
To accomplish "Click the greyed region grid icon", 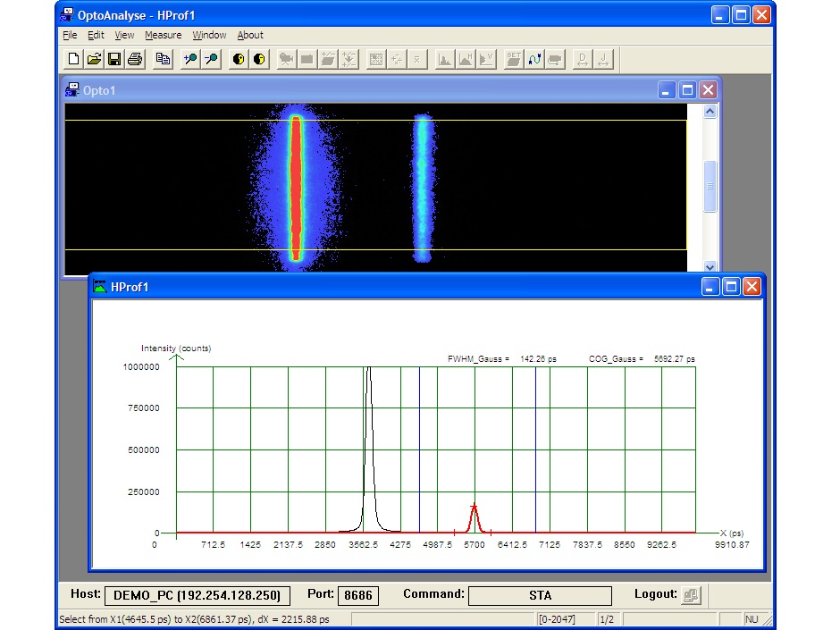I will [376, 59].
